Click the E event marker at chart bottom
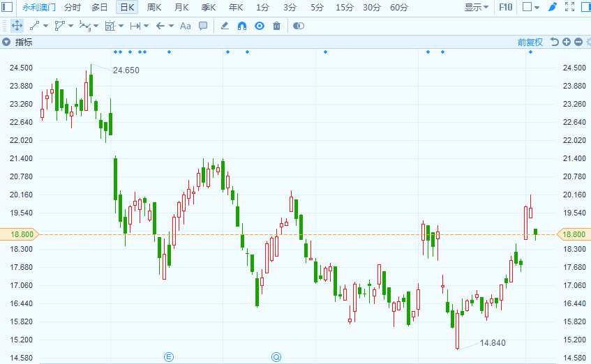 (168, 357)
